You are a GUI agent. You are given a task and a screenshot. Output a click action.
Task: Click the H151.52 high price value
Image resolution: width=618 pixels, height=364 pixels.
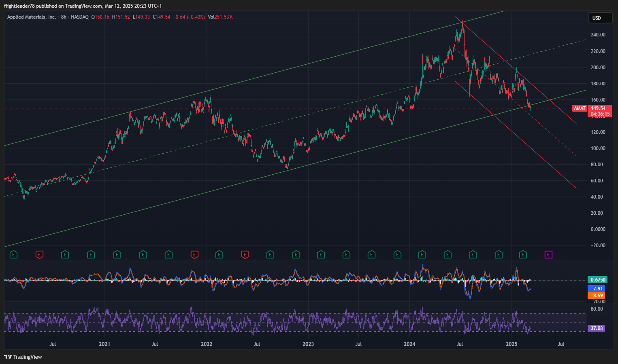tap(121, 17)
